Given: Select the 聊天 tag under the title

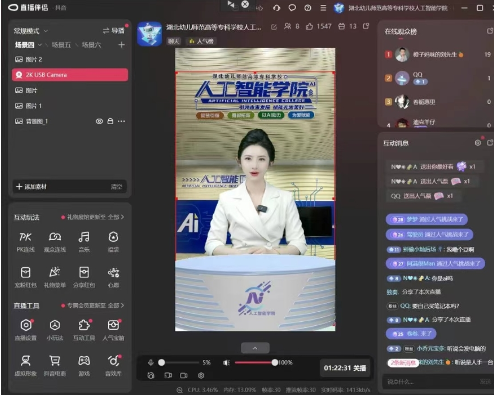Looking at the screenshot, I should coord(174,41).
